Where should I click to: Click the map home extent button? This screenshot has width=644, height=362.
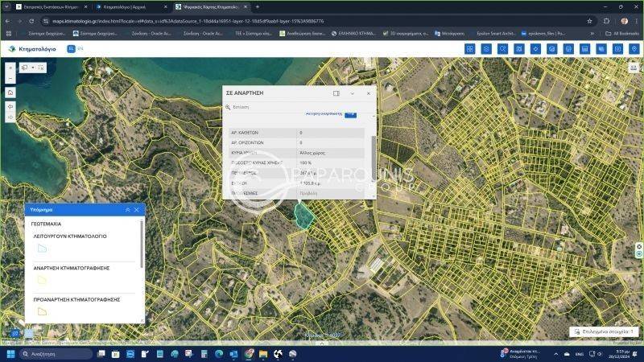10,93
